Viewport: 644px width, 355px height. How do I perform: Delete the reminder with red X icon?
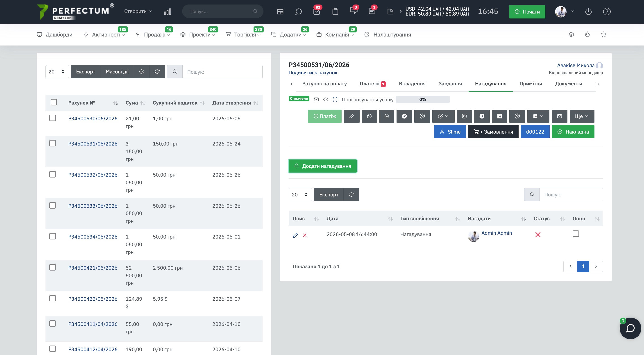click(305, 235)
